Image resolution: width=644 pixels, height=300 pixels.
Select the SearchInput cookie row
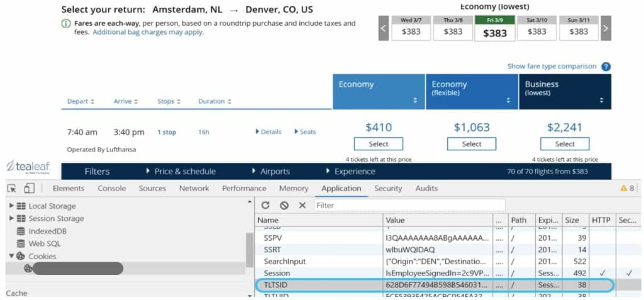click(x=447, y=262)
